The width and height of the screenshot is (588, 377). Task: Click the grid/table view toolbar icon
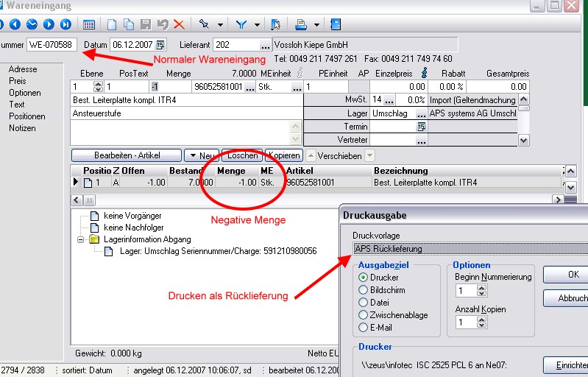(x=88, y=24)
